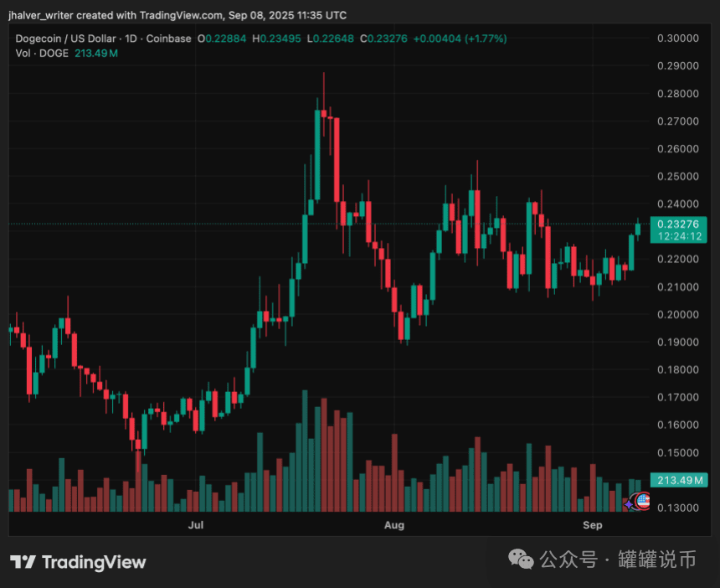Image resolution: width=720 pixels, height=588 pixels.
Task: Click the 0.21000 price axis label
Action: point(678,286)
